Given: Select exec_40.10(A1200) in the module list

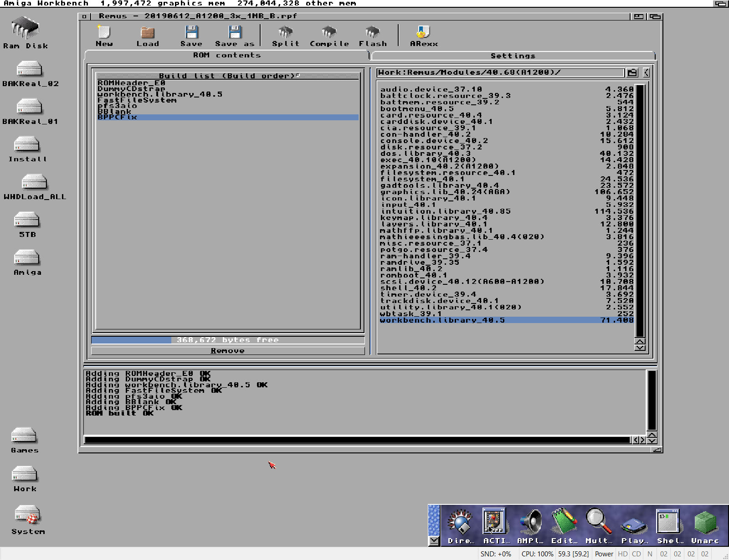Looking at the screenshot, I should coord(507,160).
